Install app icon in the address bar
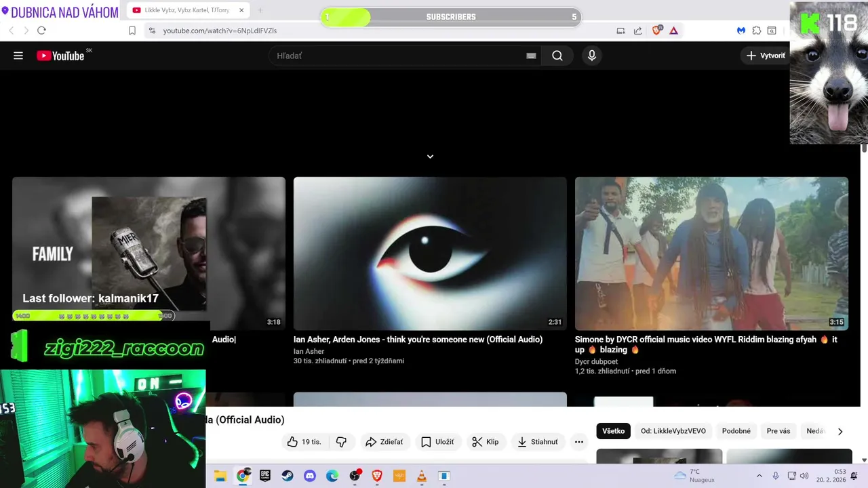This screenshot has height=488, width=868. 620,30
